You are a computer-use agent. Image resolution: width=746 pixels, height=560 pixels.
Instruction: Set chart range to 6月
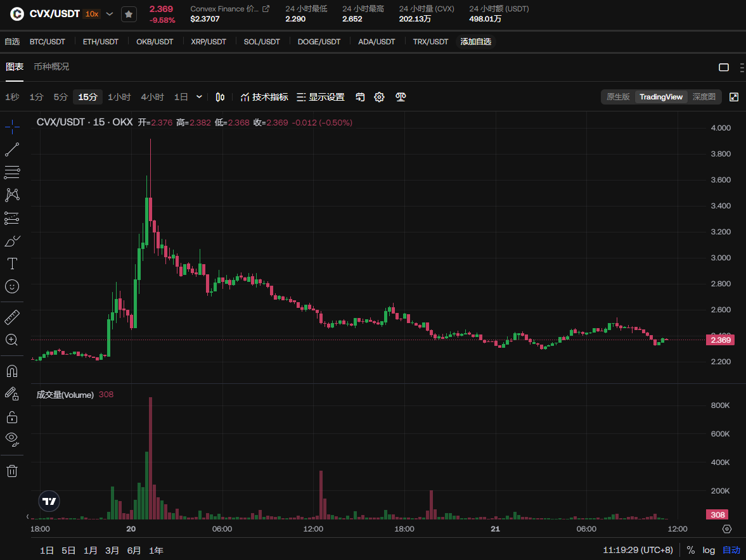[x=134, y=550]
